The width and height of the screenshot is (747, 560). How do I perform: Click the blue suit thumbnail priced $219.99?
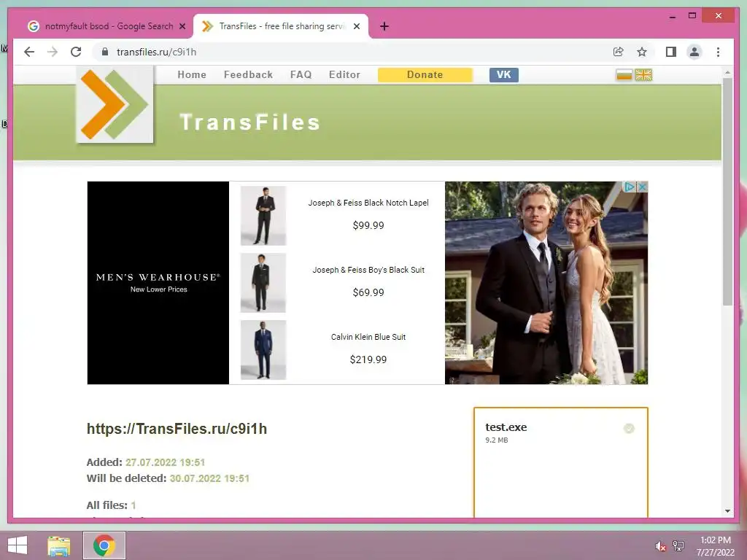click(263, 350)
